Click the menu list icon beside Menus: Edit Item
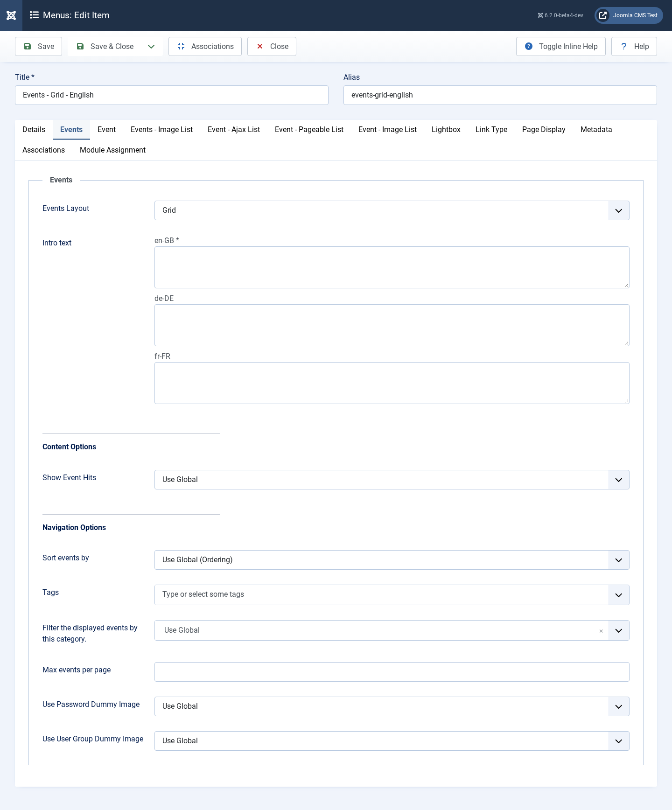The height and width of the screenshot is (810, 672). tap(34, 15)
